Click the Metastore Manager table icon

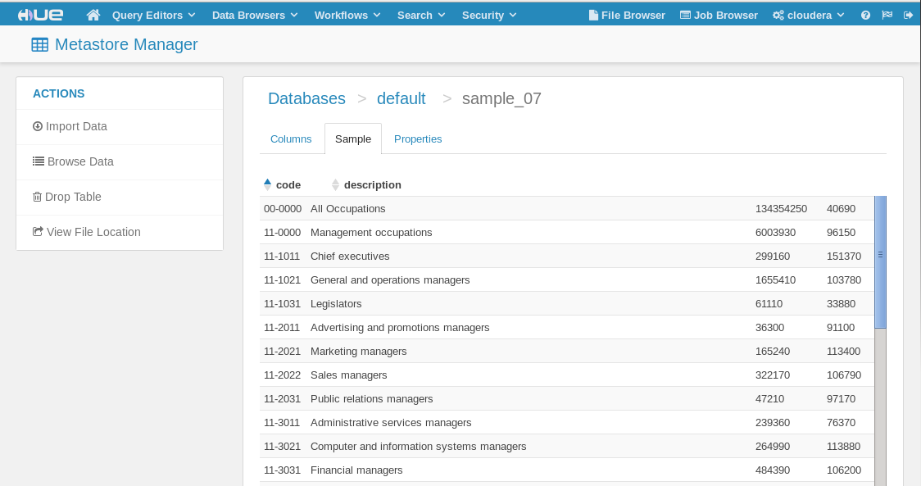[x=40, y=45]
